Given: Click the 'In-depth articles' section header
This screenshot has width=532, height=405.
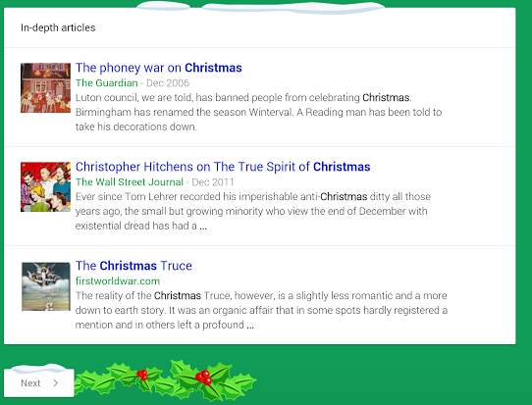Looking at the screenshot, I should [58, 27].
